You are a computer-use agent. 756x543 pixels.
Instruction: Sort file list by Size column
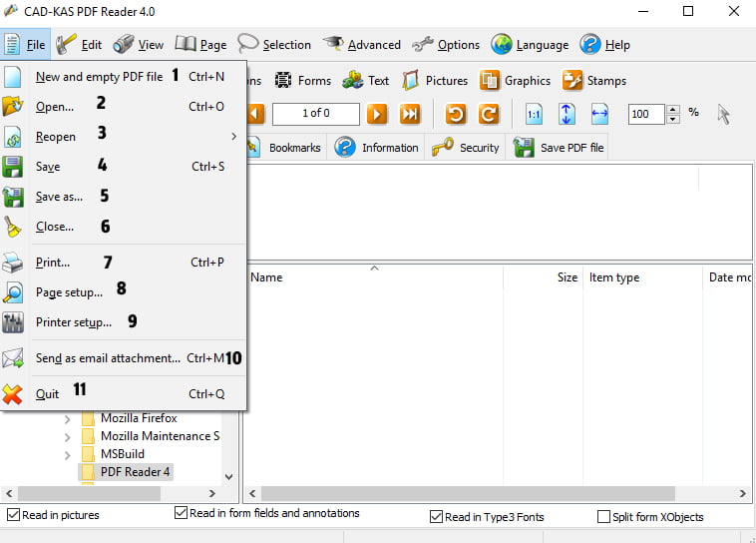543,277
